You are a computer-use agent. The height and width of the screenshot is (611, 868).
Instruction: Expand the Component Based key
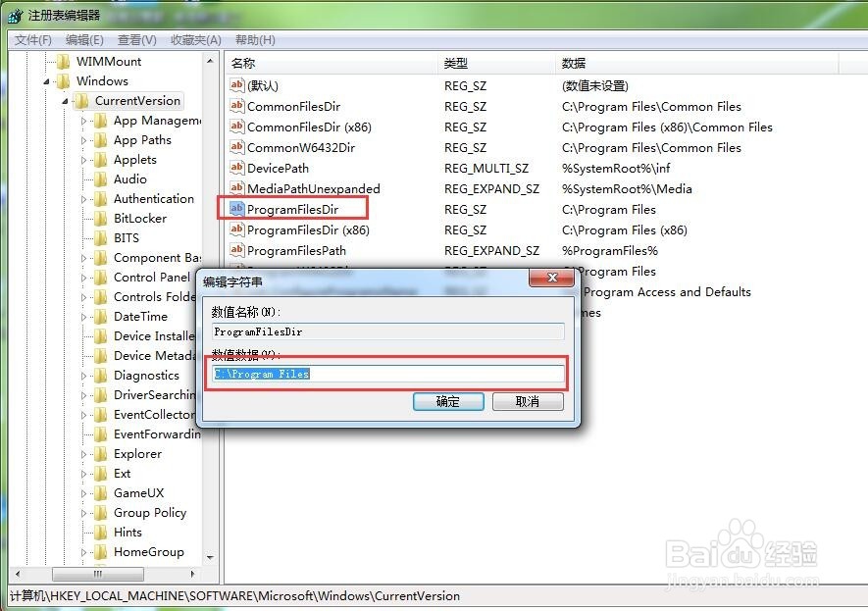tap(83, 259)
